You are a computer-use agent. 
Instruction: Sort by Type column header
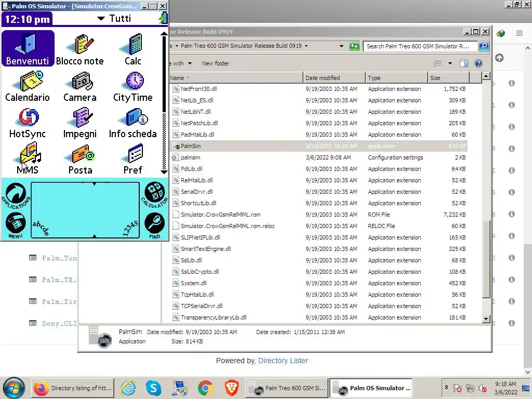coord(396,78)
